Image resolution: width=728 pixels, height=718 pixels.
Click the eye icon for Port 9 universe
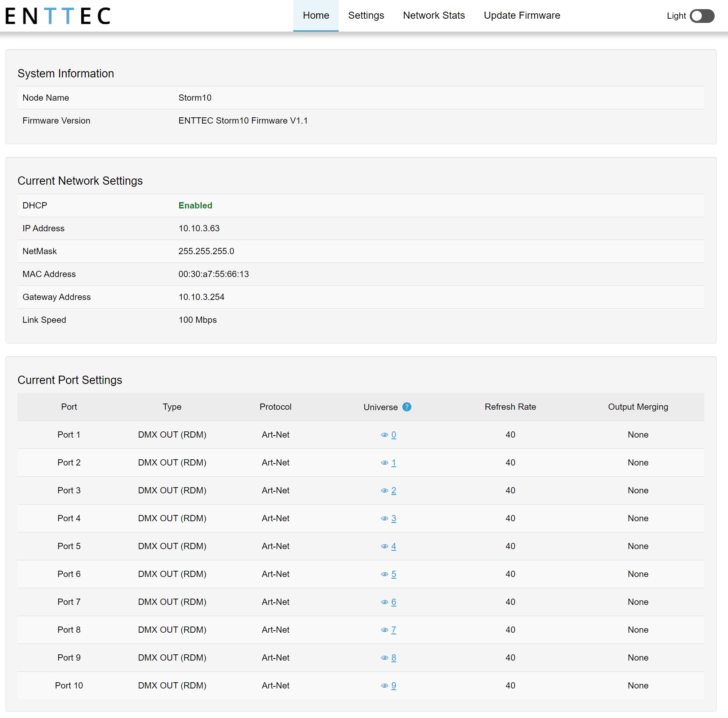384,658
